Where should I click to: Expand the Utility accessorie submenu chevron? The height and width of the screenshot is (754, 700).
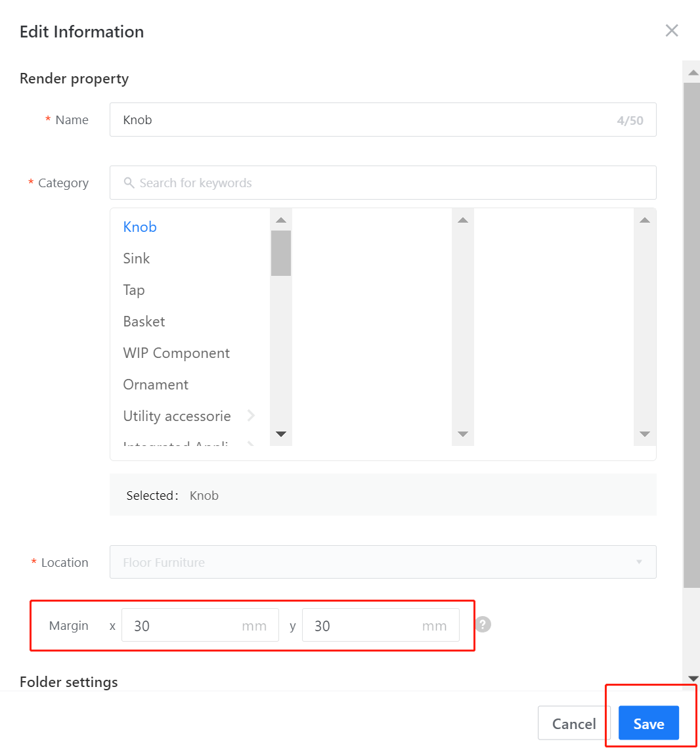[x=251, y=416]
